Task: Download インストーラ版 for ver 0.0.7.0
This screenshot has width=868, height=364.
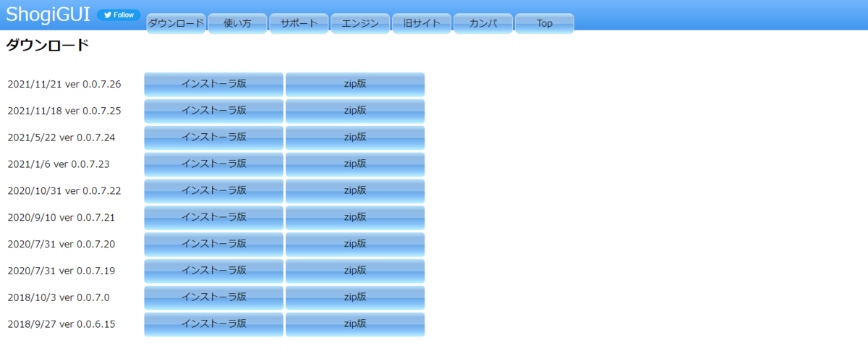Action: click(x=213, y=297)
